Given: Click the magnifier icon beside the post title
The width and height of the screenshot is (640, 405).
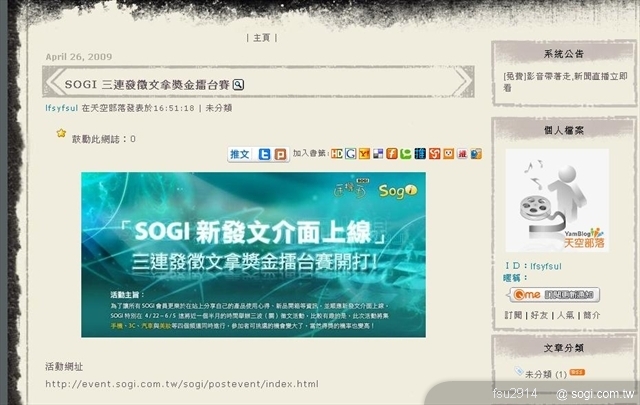Looking at the screenshot, I should click(238, 85).
